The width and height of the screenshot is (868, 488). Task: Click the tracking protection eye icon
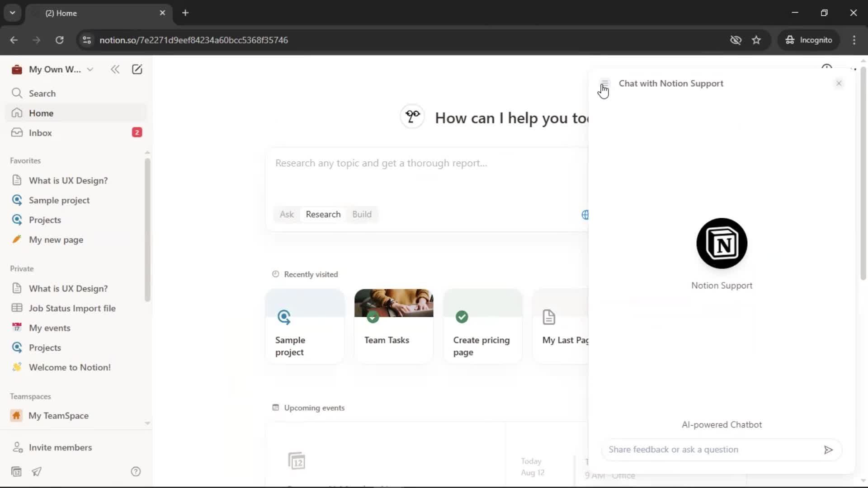coord(736,40)
